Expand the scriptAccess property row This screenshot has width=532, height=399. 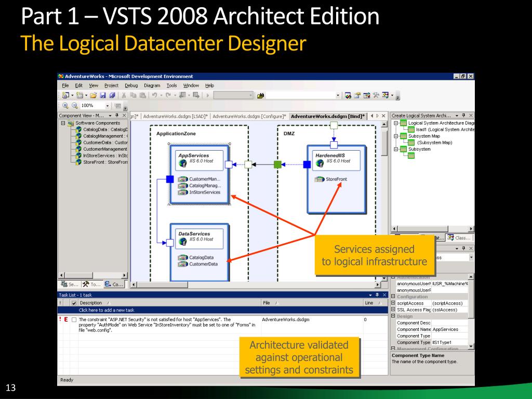[393, 303]
